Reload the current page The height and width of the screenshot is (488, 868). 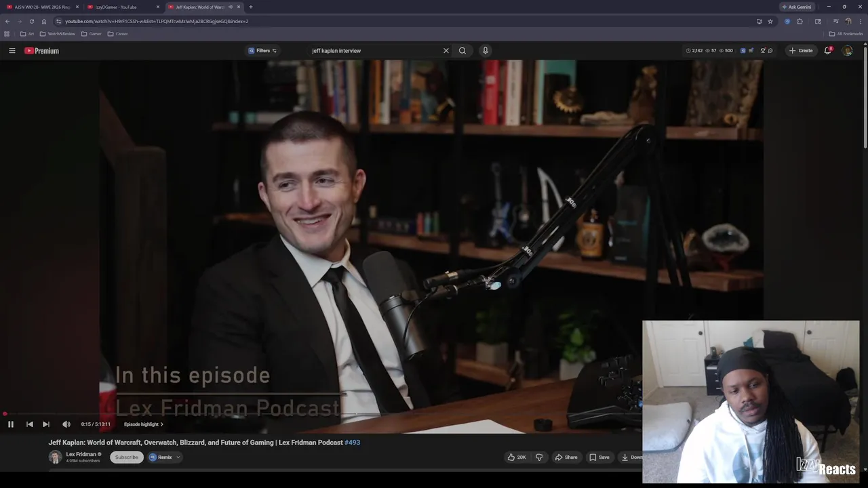tap(31, 21)
